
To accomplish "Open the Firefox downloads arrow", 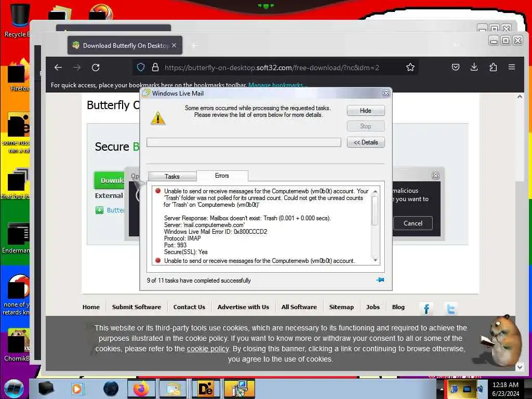I will point(474,67).
